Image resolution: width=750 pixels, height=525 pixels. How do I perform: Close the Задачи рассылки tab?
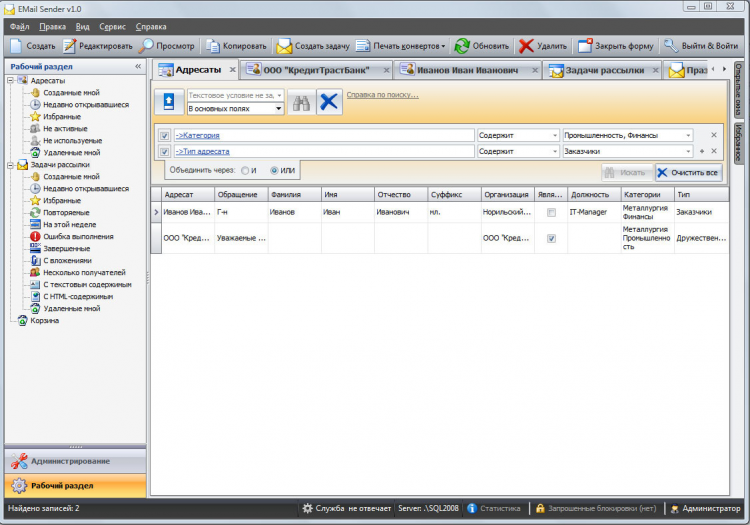[655, 70]
